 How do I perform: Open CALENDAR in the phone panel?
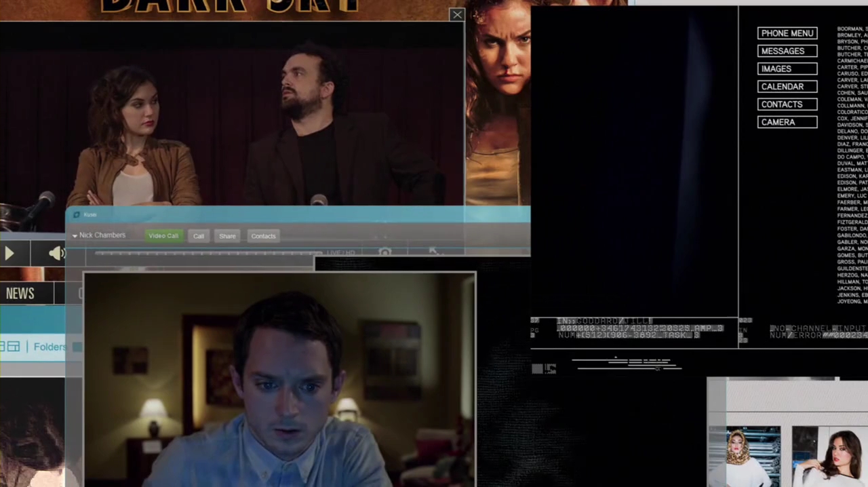tap(787, 87)
